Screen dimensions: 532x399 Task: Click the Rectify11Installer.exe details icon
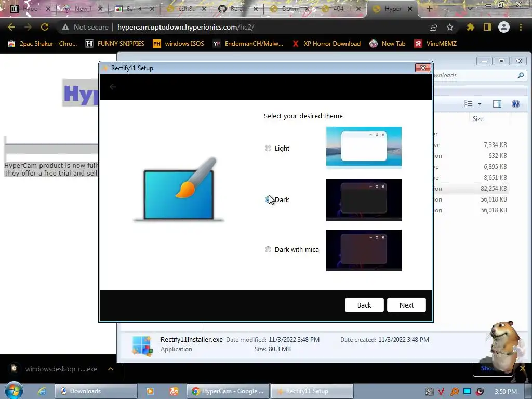tap(142, 345)
